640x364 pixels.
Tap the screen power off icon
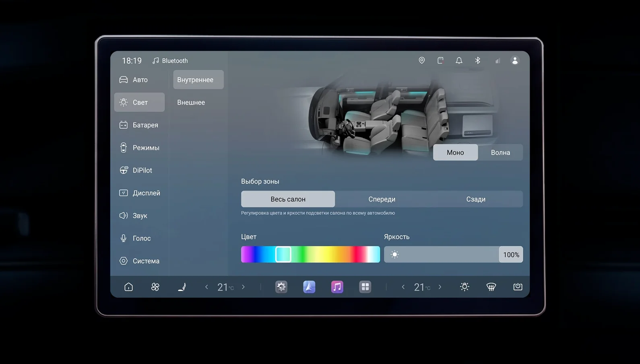point(518,287)
